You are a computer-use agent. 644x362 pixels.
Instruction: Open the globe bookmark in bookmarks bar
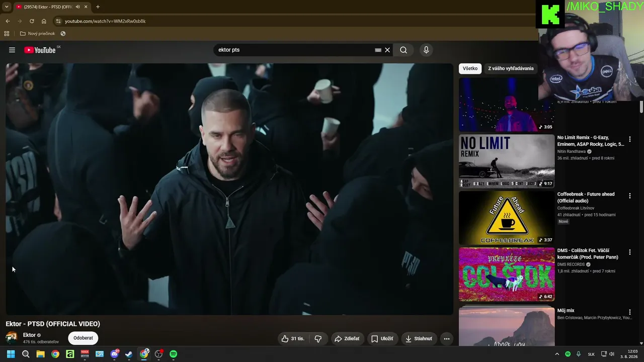click(63, 34)
